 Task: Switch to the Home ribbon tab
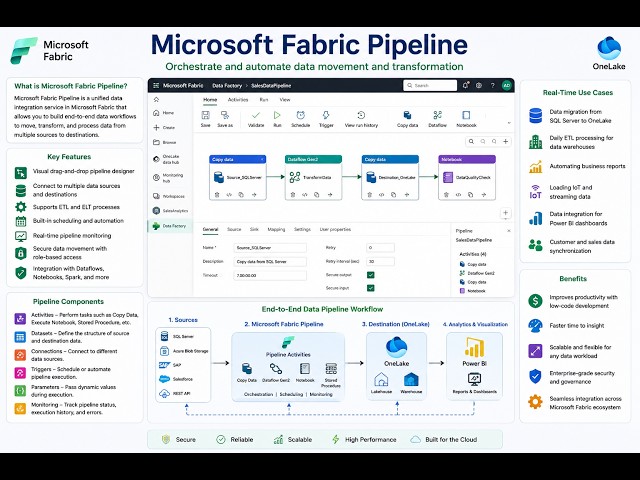pyautogui.click(x=210, y=100)
